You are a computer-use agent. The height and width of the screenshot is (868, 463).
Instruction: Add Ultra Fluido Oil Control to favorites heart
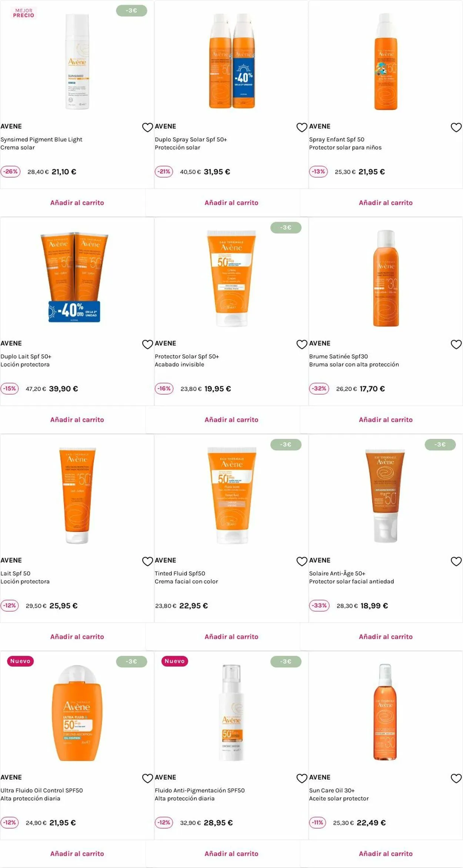[147, 778]
